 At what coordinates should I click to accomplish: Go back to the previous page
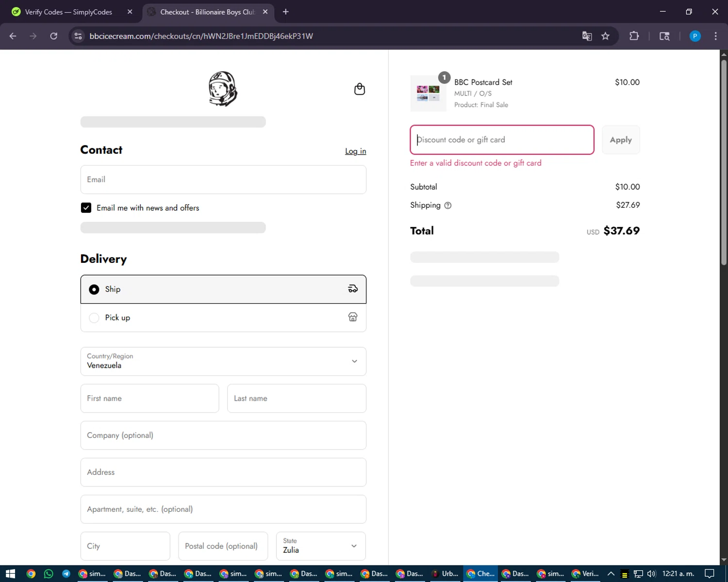[x=13, y=36]
